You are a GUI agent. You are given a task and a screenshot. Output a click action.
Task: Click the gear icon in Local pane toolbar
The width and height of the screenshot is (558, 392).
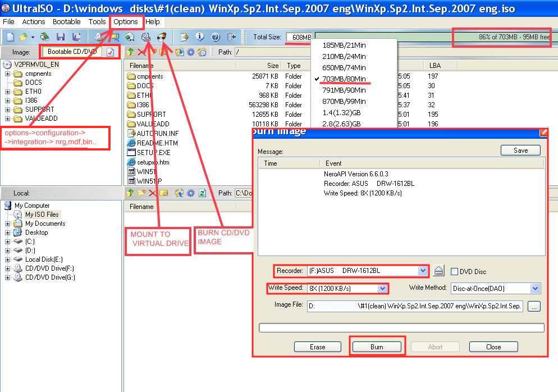point(191,193)
